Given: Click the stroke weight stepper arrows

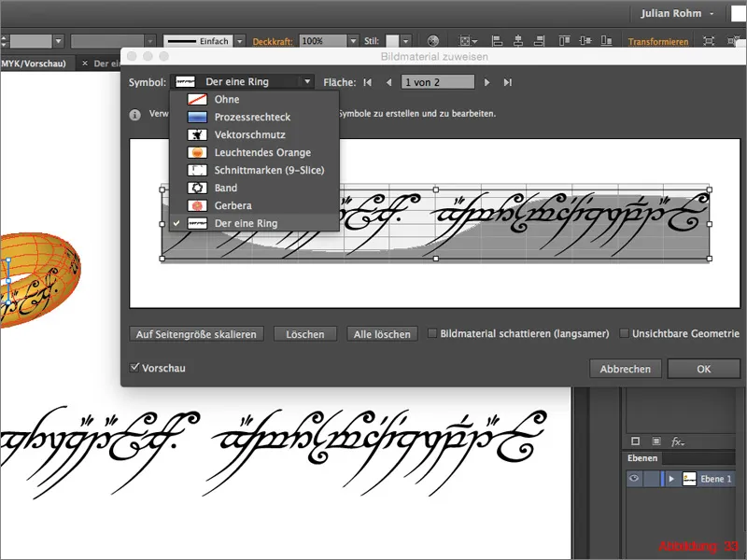Looking at the screenshot, I should 5,41.
